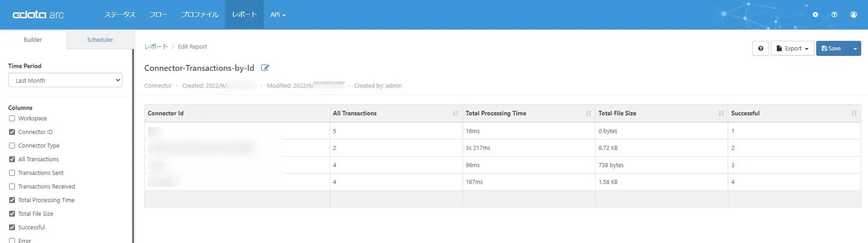
Task: Click the help icon in top navigation bar
Action: click(x=834, y=15)
